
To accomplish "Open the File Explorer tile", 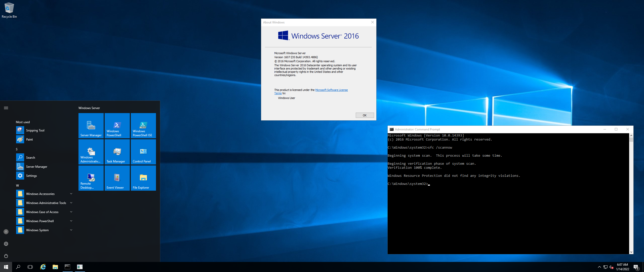I will tap(143, 178).
